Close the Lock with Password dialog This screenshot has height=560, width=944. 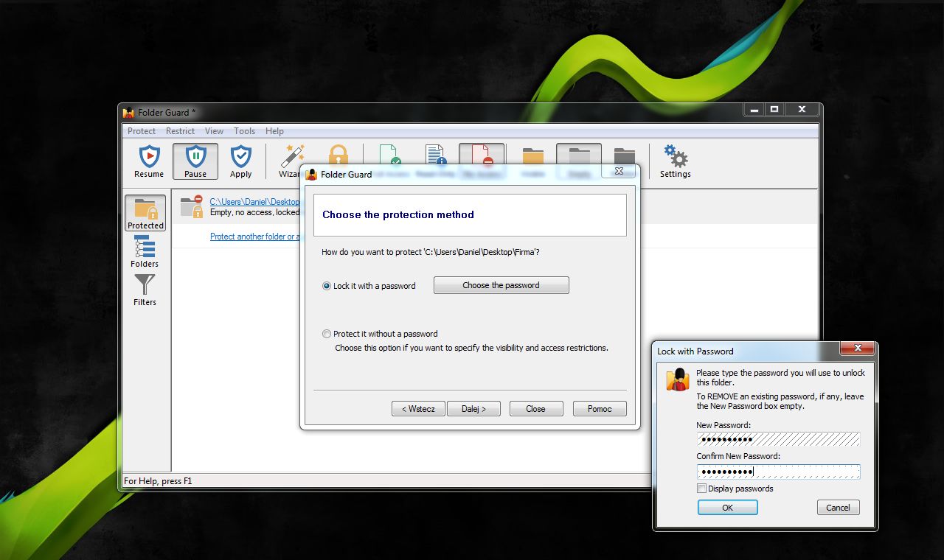click(857, 349)
